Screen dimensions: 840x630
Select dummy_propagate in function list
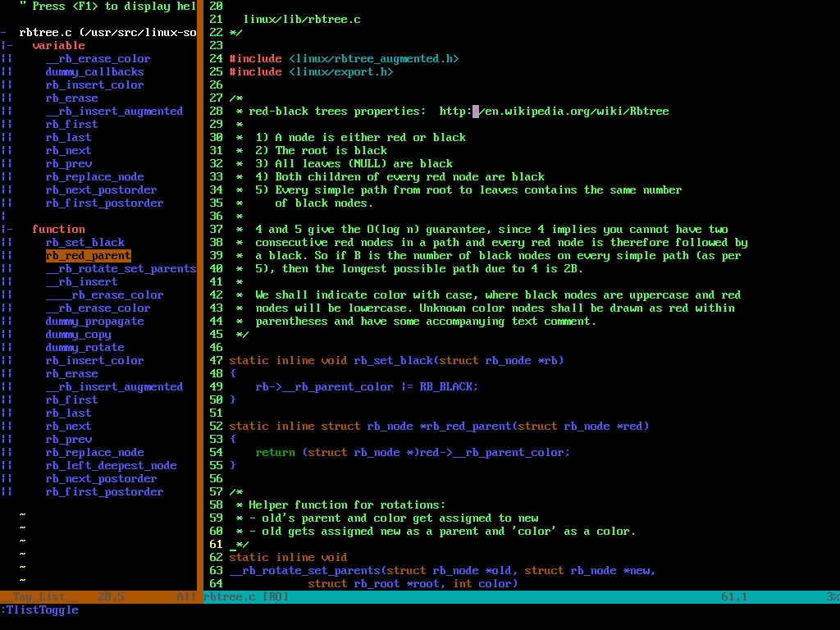click(x=94, y=322)
